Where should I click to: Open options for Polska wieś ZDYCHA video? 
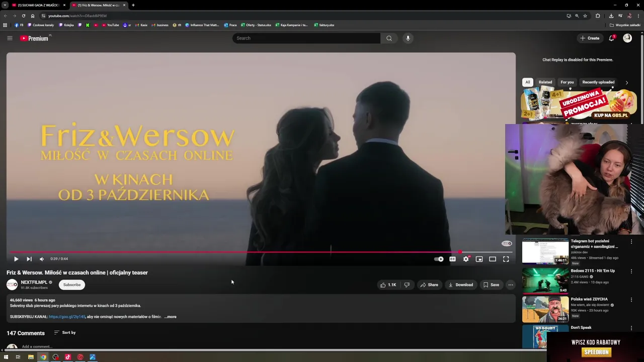tap(631, 300)
